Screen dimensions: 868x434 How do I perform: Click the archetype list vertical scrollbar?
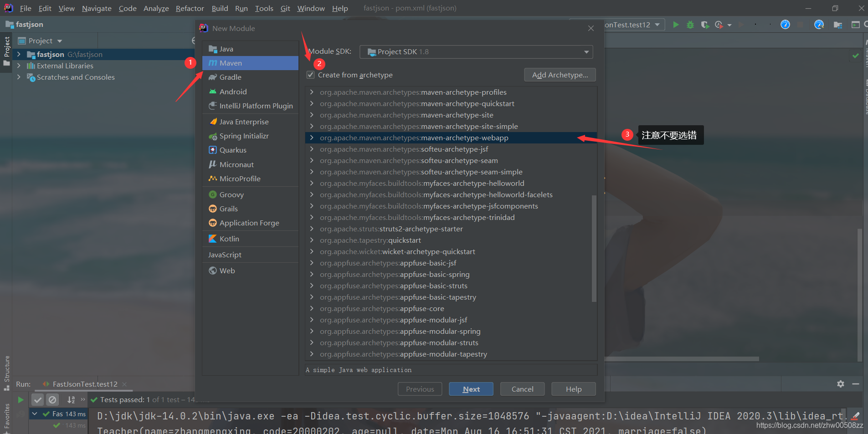pos(594,248)
